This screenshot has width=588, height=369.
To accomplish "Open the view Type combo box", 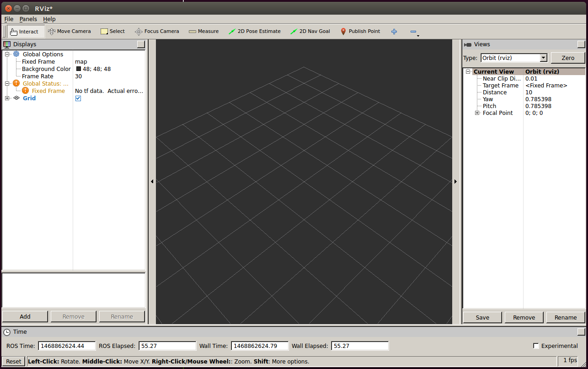I will click(x=514, y=58).
